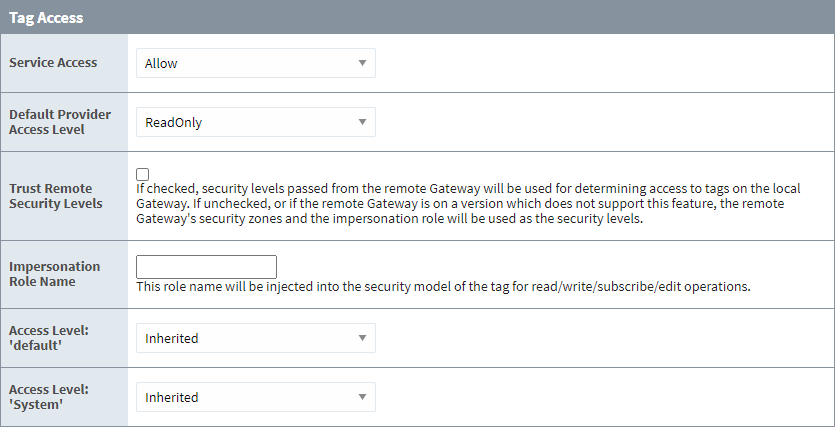Click the Access Level: 'default' label
This screenshot has height=429, width=836.
coord(49,338)
